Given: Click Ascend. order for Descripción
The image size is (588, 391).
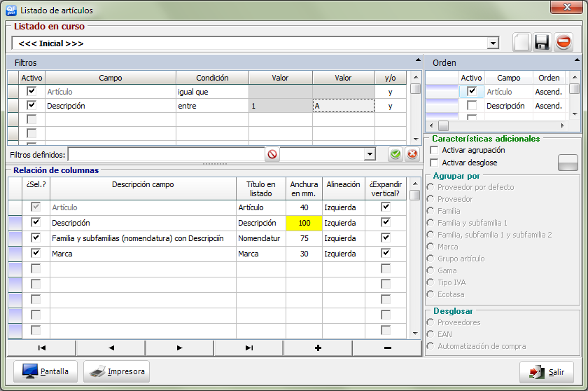Looking at the screenshot, I should [549, 106].
